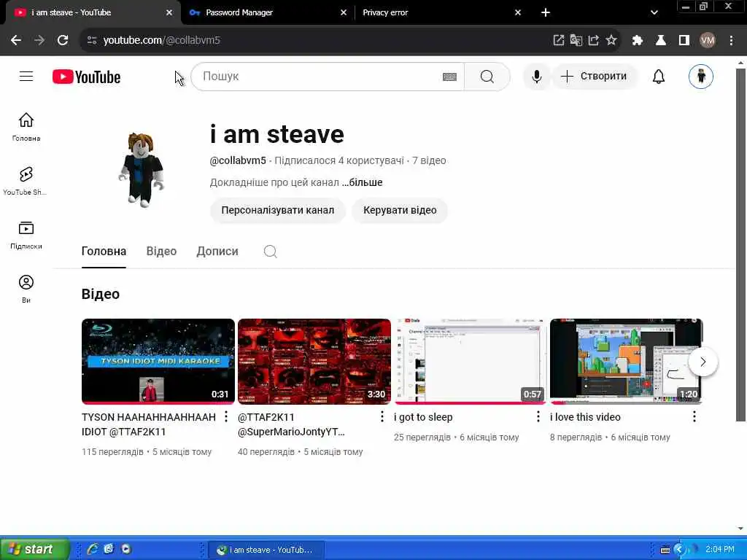The width and height of the screenshot is (747, 560).
Task: Play the TYSON IDIOT MIDI KARAOKE thumbnail
Action: (158, 362)
